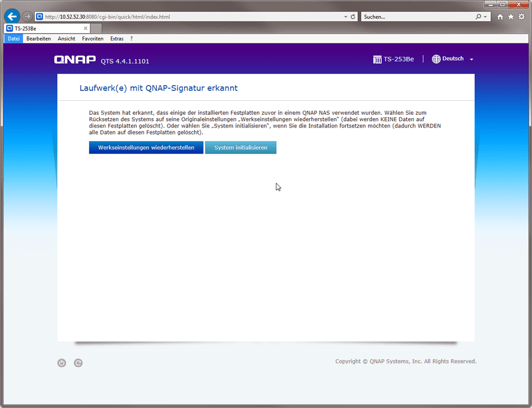
Task: Open the Ansicht menu
Action: [x=67, y=39]
